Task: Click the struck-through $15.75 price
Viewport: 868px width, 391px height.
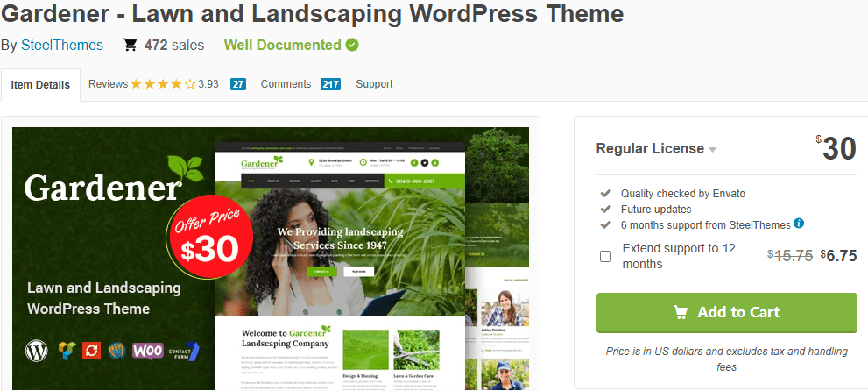Action: click(x=790, y=255)
